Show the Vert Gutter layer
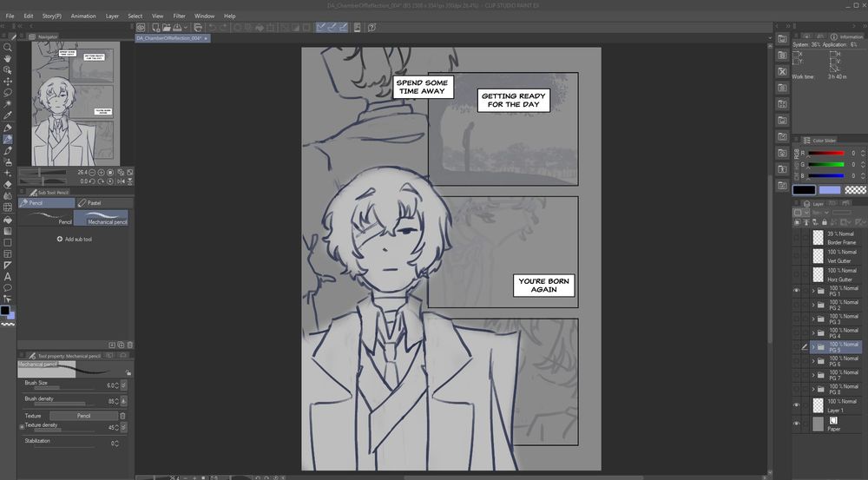 pyautogui.click(x=797, y=256)
